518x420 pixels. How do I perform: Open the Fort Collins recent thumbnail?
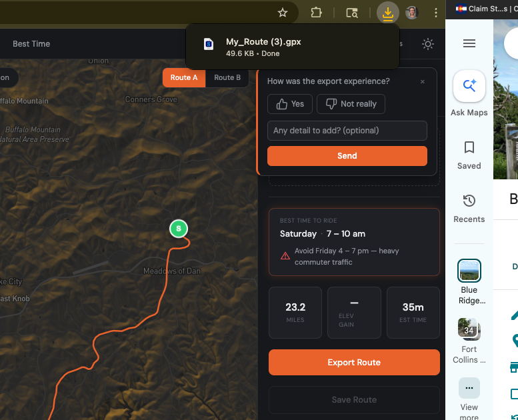pos(469,329)
